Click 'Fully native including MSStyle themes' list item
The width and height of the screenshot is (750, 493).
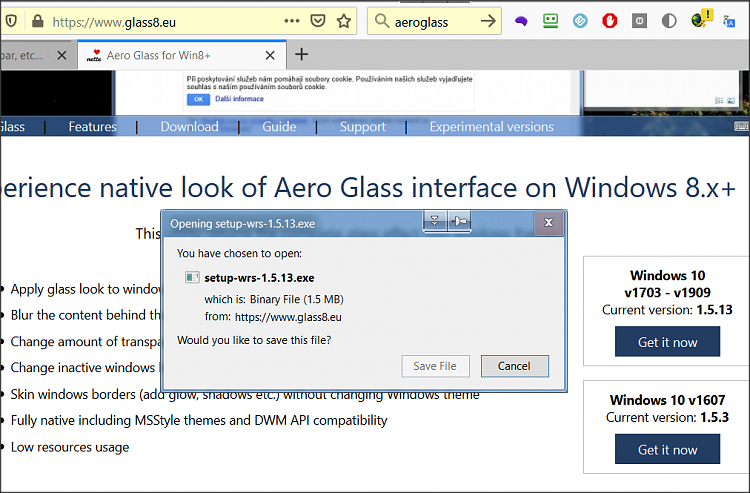[199, 421]
